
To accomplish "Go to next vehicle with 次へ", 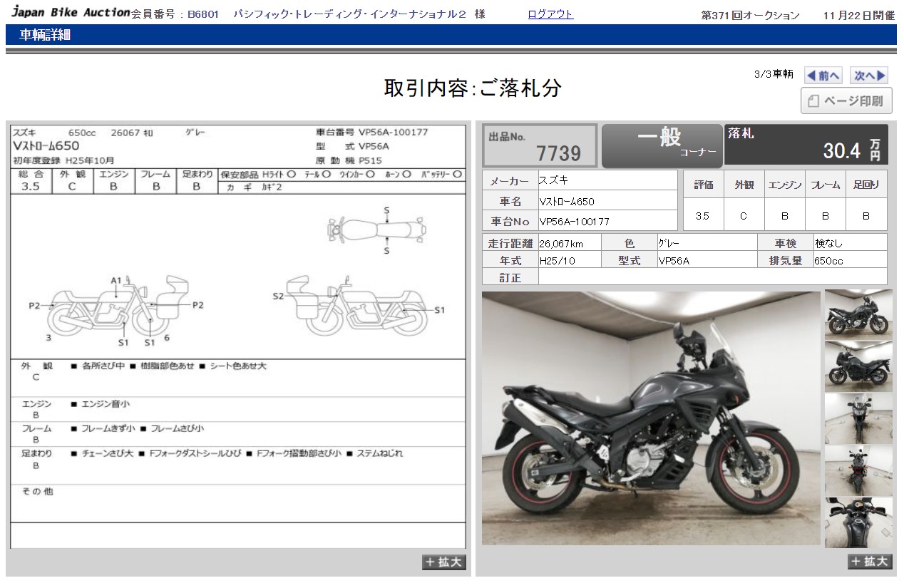I will [869, 76].
